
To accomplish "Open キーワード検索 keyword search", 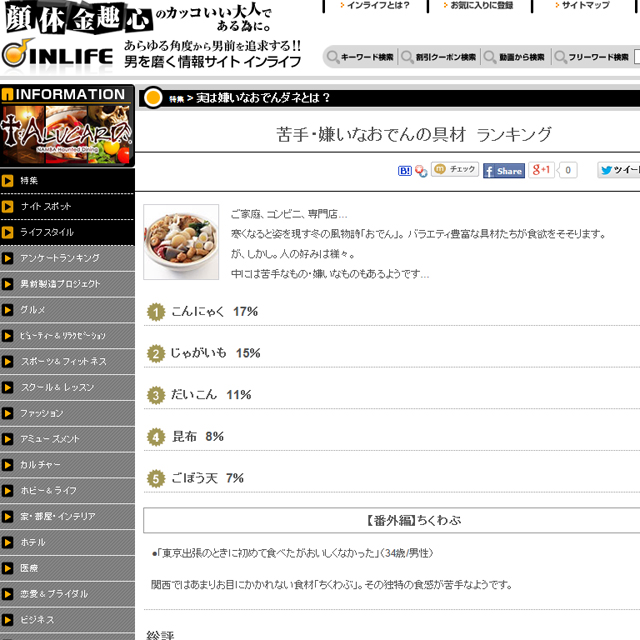I will click(x=360, y=57).
